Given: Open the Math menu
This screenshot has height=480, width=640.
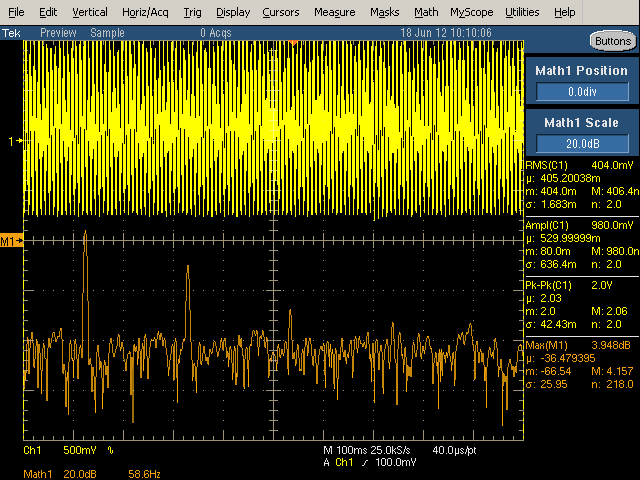Looking at the screenshot, I should click(x=426, y=13).
